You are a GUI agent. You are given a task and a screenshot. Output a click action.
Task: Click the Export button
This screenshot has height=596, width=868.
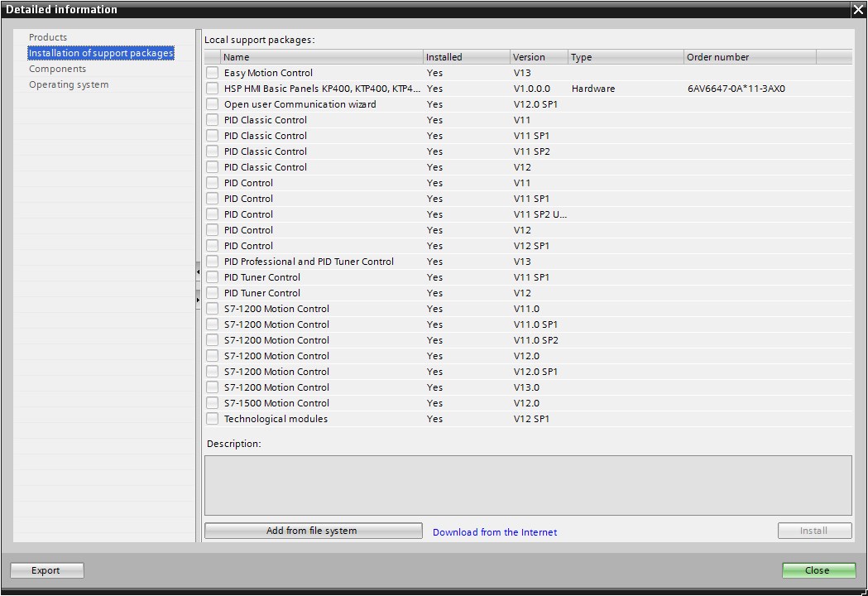[x=47, y=570]
